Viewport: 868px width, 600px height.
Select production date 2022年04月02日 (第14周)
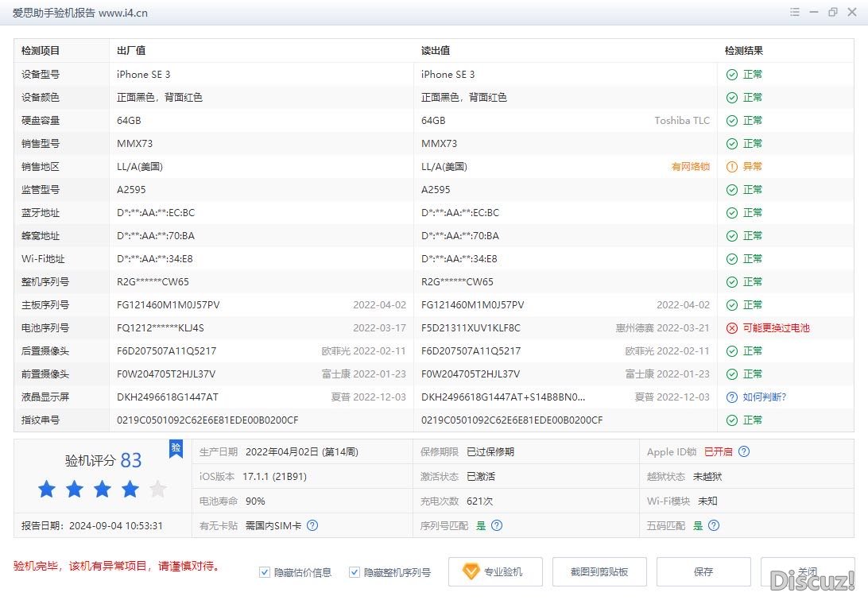click(302, 451)
